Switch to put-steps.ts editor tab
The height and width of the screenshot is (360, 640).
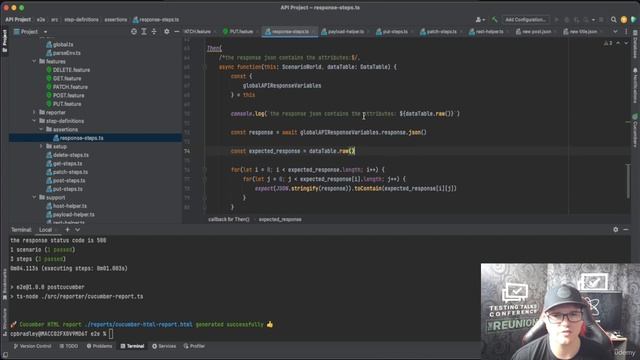coord(394,31)
